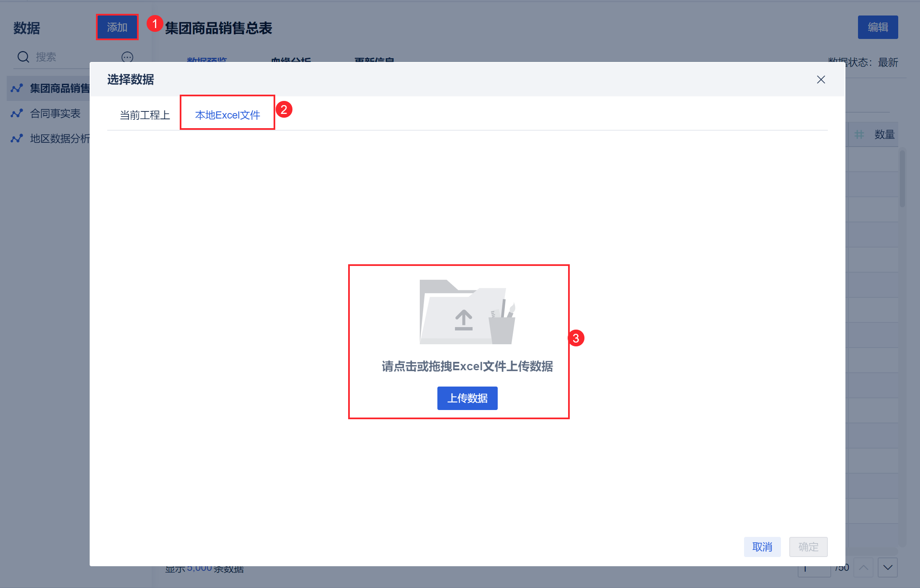
Task: Click the 合同事实表 dataset icon
Action: [x=17, y=113]
